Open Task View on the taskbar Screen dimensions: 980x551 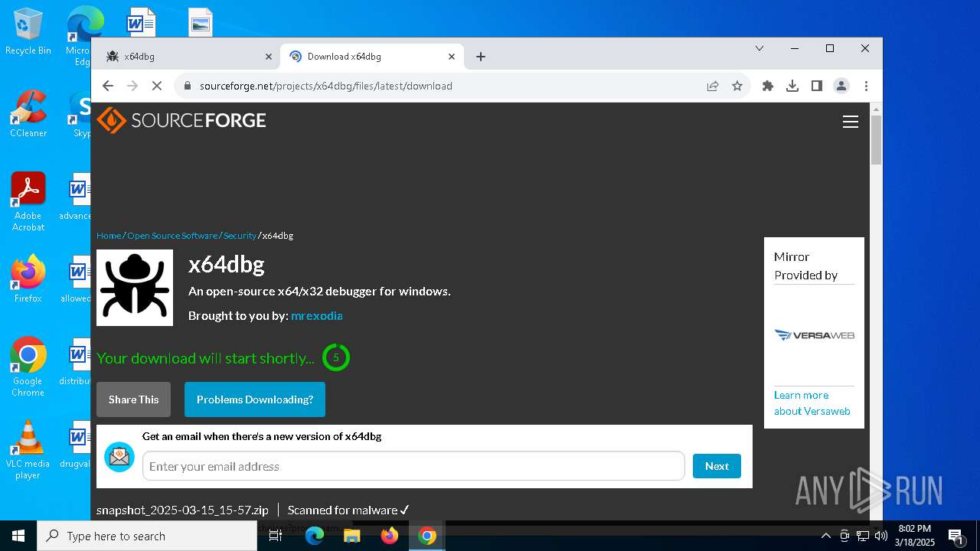click(x=276, y=536)
